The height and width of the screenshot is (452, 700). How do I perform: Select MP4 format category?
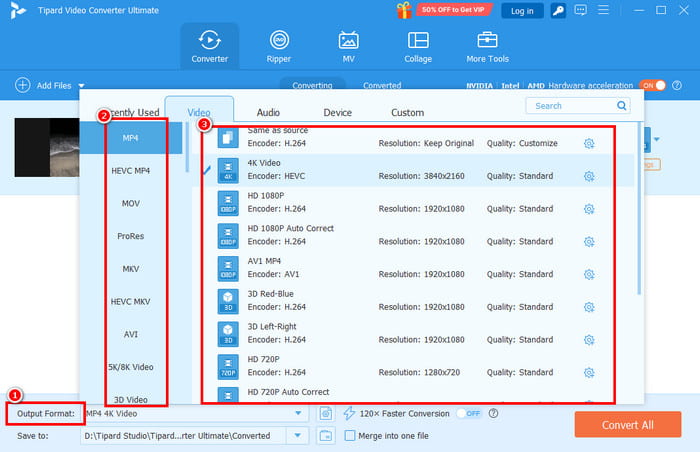pos(131,138)
